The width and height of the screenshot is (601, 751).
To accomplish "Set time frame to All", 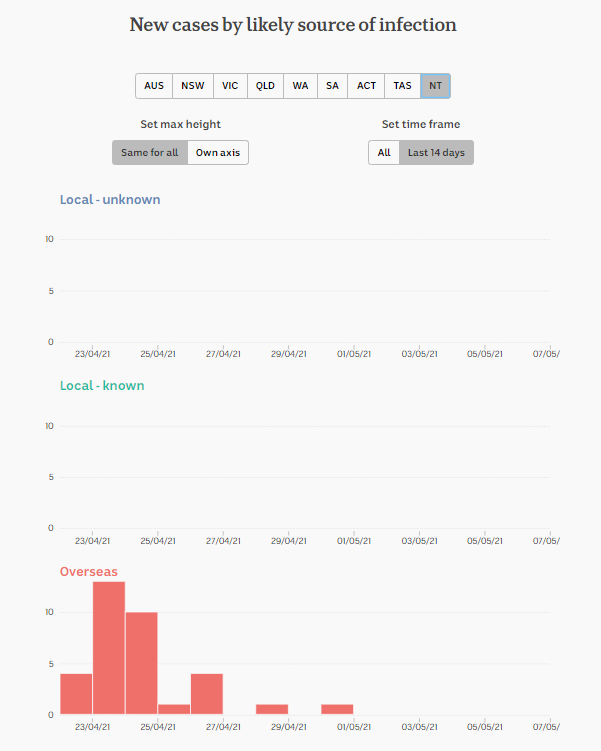I will point(384,152).
